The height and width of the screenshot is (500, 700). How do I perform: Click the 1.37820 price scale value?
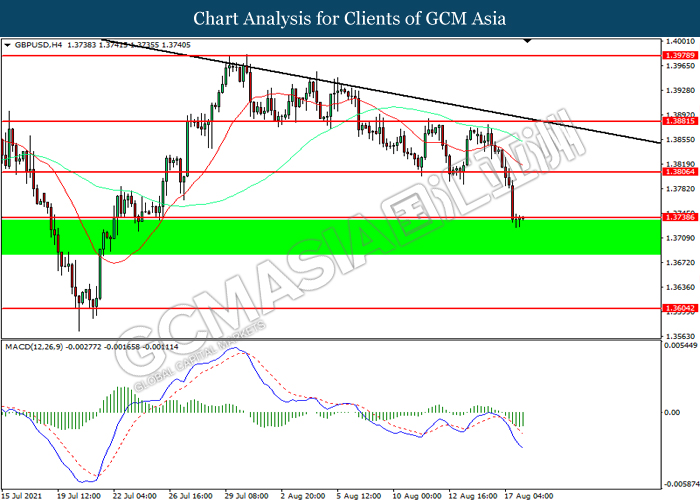pyautogui.click(x=680, y=189)
